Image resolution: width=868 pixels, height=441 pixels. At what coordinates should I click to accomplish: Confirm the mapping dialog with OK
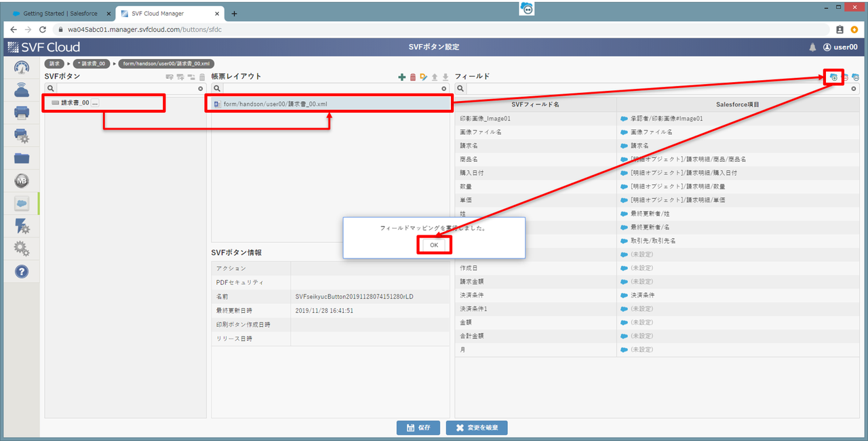(434, 244)
